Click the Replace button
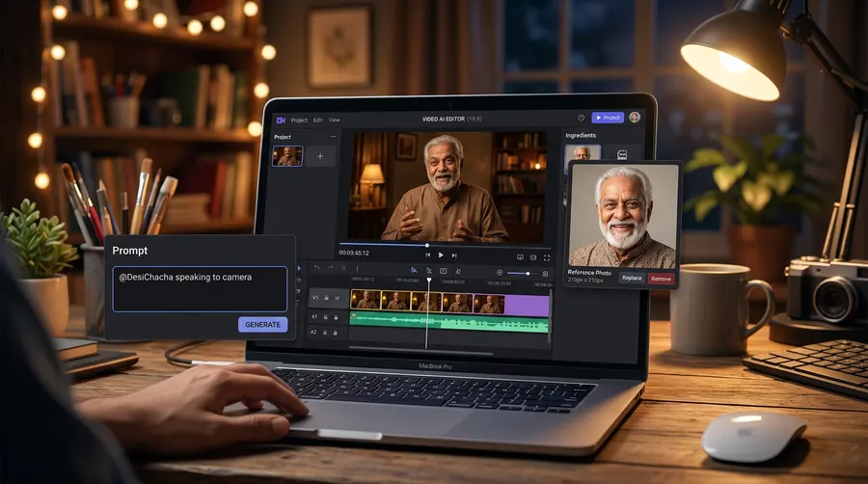Viewport: 868px width, 484px height. click(632, 279)
